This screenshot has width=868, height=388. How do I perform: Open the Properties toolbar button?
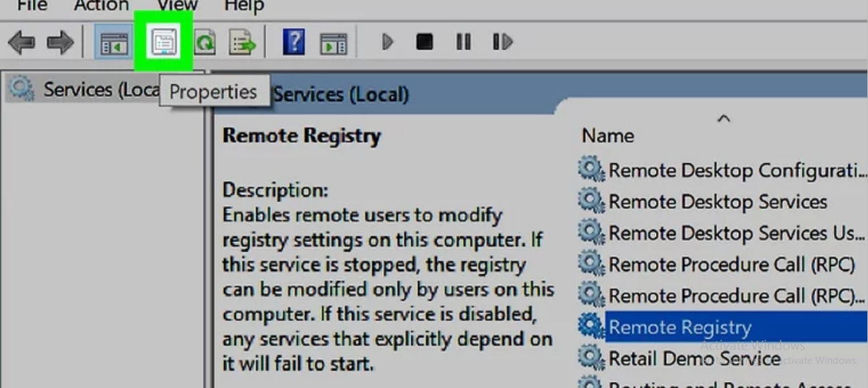pos(164,43)
